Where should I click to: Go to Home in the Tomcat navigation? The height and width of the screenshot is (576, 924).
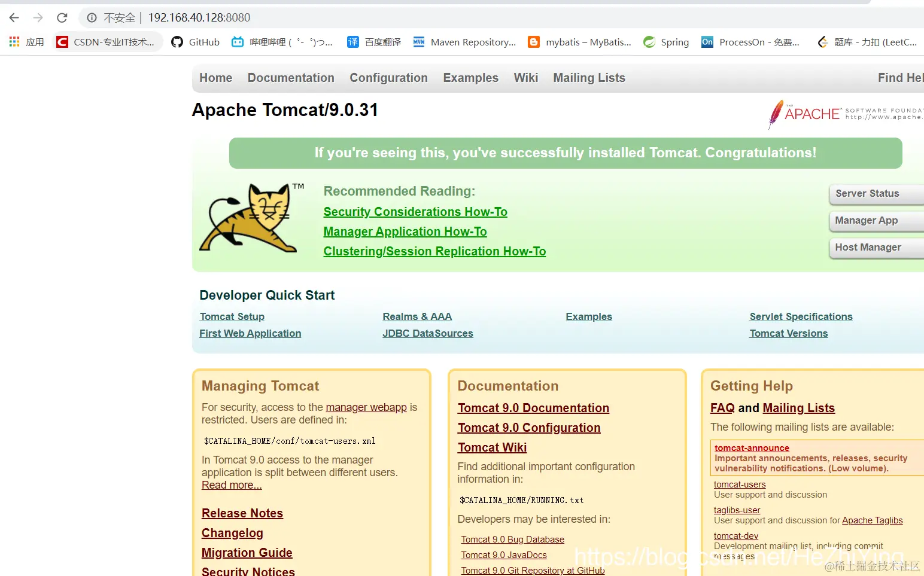(x=215, y=78)
